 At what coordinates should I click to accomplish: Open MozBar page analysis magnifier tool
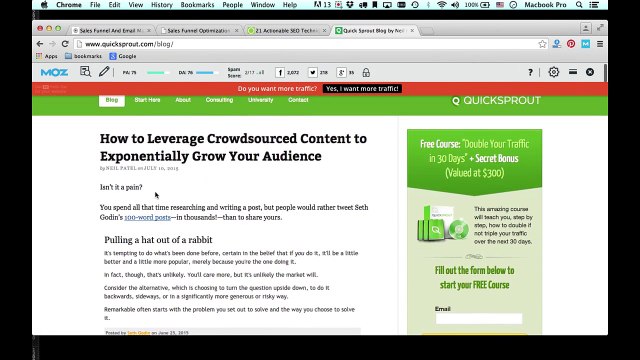(x=85, y=72)
